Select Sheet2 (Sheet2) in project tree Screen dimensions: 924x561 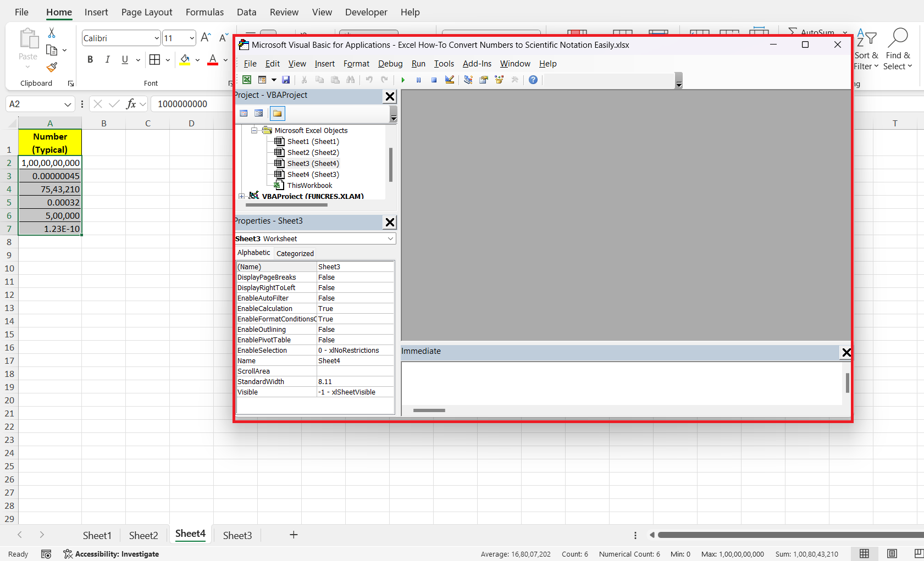point(313,152)
